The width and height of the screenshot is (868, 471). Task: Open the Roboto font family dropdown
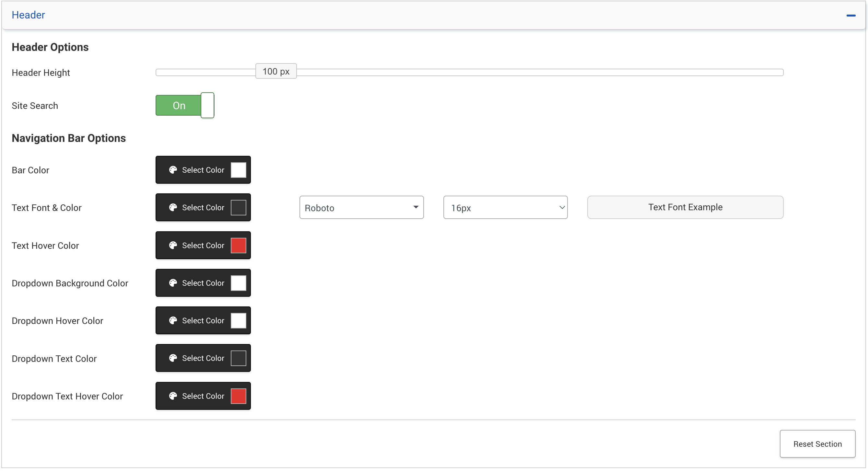point(362,208)
